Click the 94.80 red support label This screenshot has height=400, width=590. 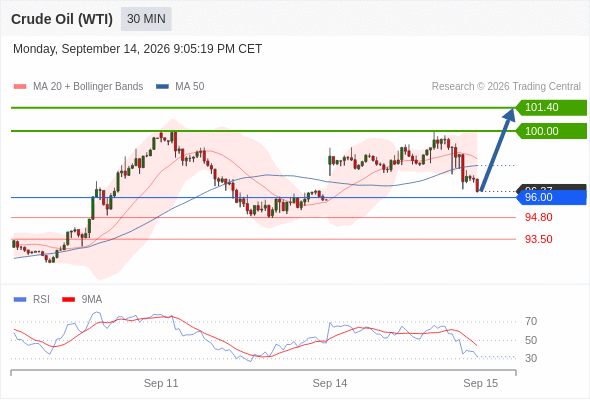pyautogui.click(x=538, y=217)
